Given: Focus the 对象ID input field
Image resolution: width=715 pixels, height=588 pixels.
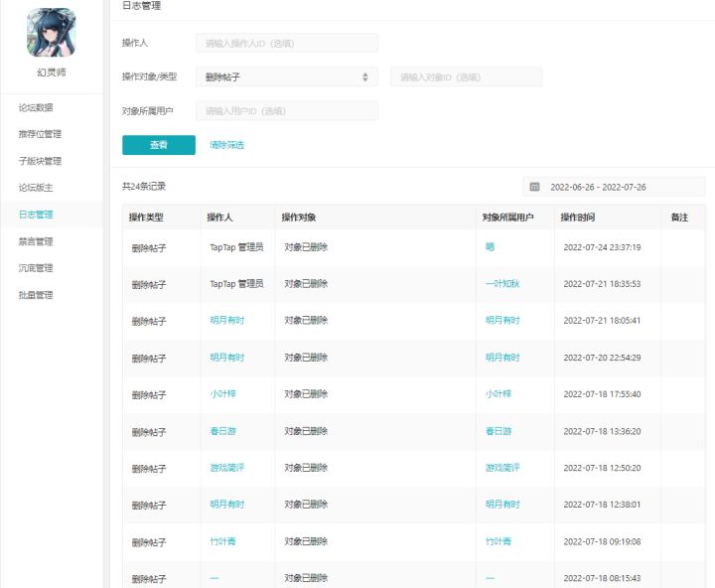Looking at the screenshot, I should (467, 77).
